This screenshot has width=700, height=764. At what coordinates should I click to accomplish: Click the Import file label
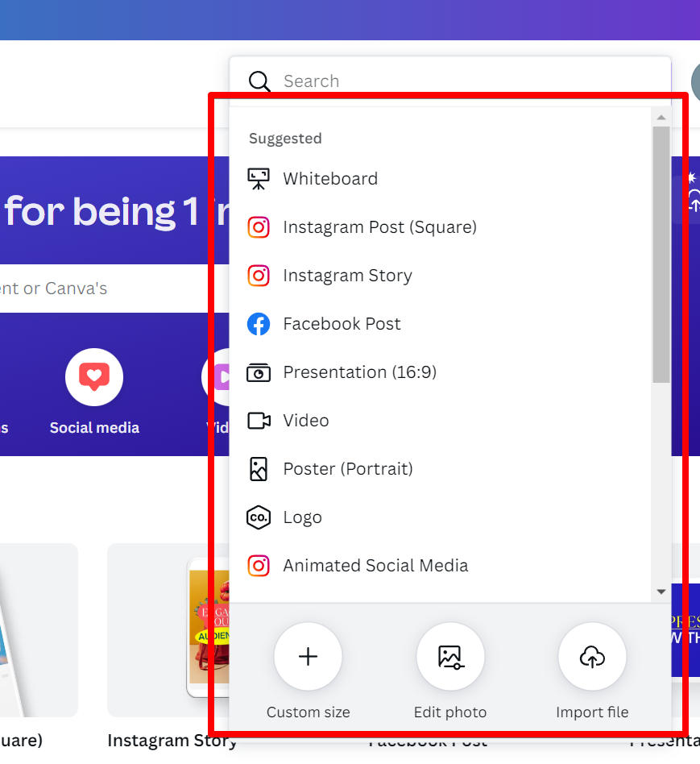[592, 712]
